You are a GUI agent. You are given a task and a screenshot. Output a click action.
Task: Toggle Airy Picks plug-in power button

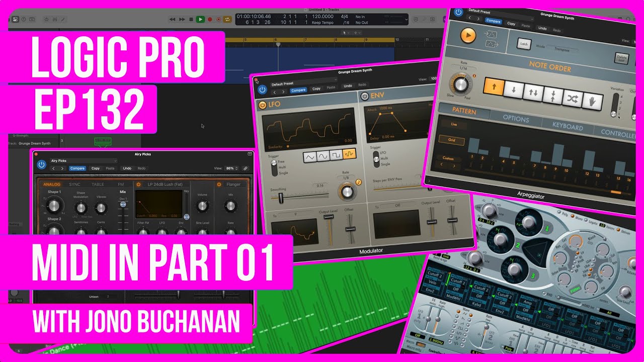pyautogui.click(x=41, y=164)
